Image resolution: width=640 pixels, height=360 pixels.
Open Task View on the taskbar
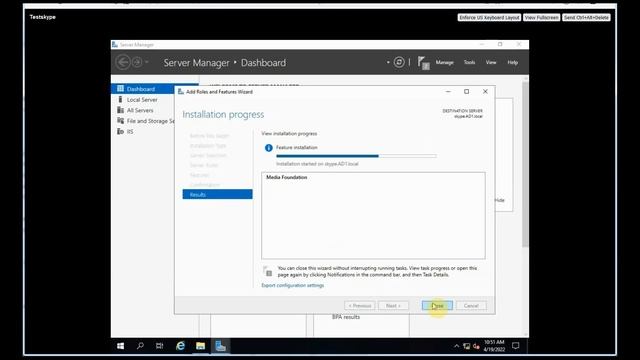pyautogui.click(x=160, y=346)
